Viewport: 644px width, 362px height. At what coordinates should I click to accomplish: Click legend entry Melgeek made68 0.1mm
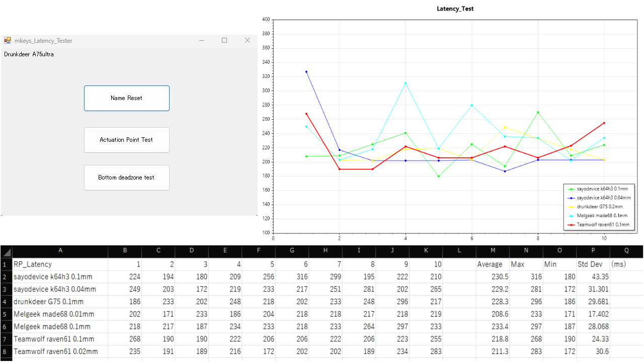click(x=599, y=216)
